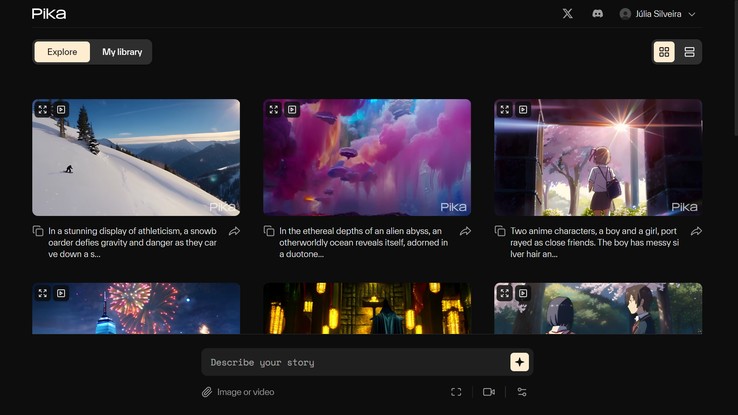Expand the anime girl video fullscreen
Screen dimensions: 738x415
coord(505,110)
